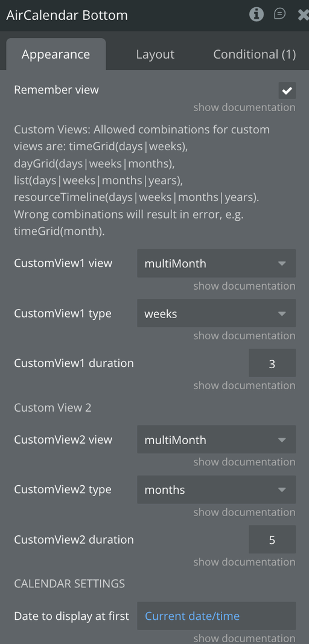Show documentation for CustomView1 duration
309x644 pixels.
(x=244, y=385)
